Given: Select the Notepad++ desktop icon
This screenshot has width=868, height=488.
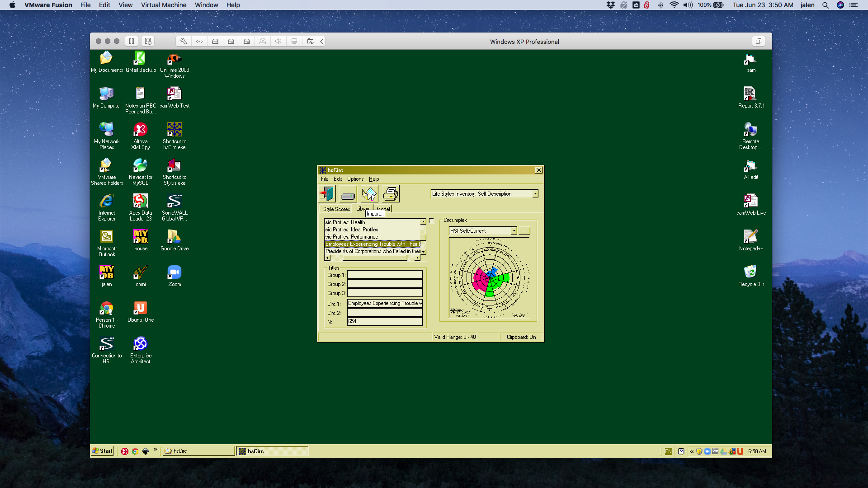Looking at the screenshot, I should [x=751, y=240].
